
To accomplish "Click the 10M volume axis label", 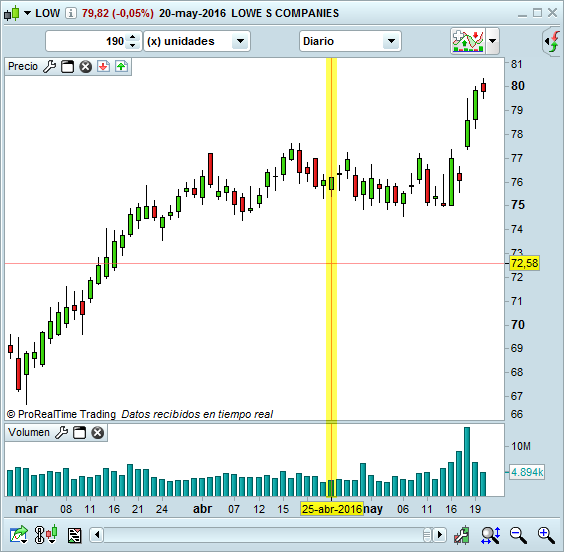I will tap(520, 446).
